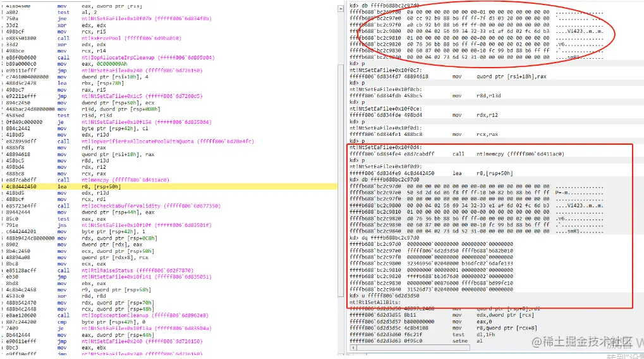Screen dimensions: 644x359
Task: Click 'kd> u fffff806`6d2d3d50' command line
Action: pyautogui.click(x=384, y=296)
